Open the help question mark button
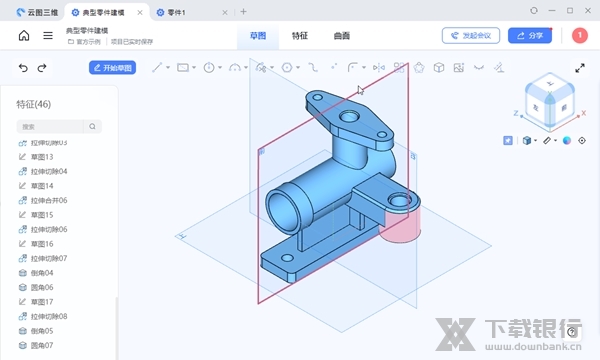The height and width of the screenshot is (360, 600). click(x=572, y=332)
